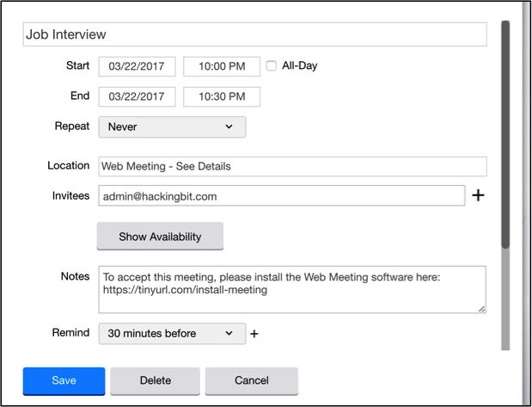Expand the Remind dropdown showing 30 minutes before
The image size is (532, 407).
coord(172,333)
